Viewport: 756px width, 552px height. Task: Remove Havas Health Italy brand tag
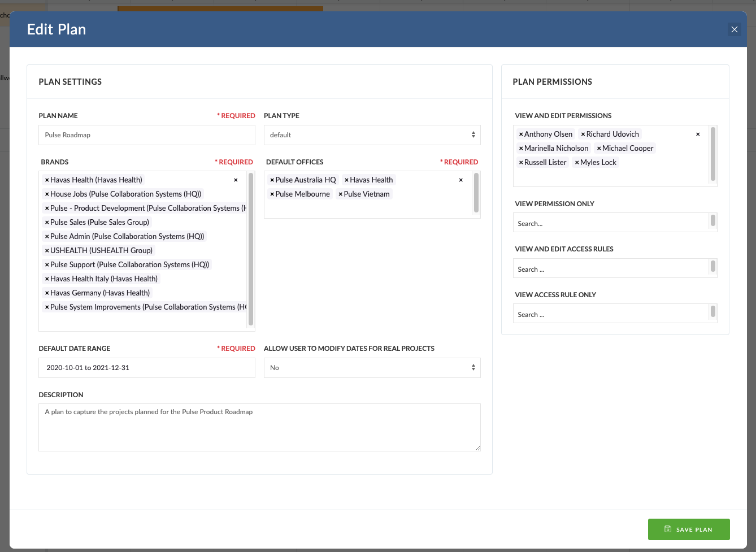pos(47,279)
